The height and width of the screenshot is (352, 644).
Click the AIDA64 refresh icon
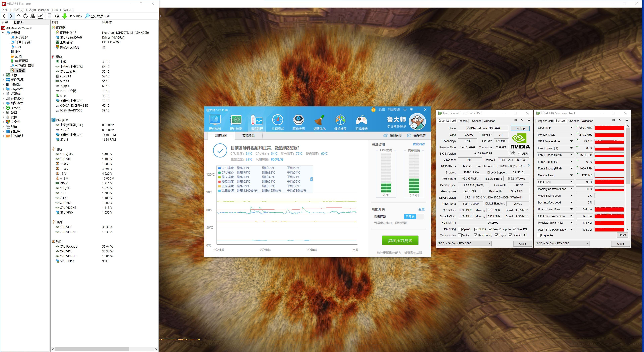click(x=25, y=16)
